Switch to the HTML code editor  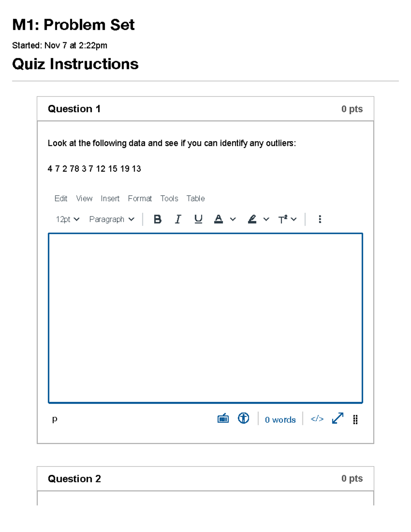click(x=317, y=419)
